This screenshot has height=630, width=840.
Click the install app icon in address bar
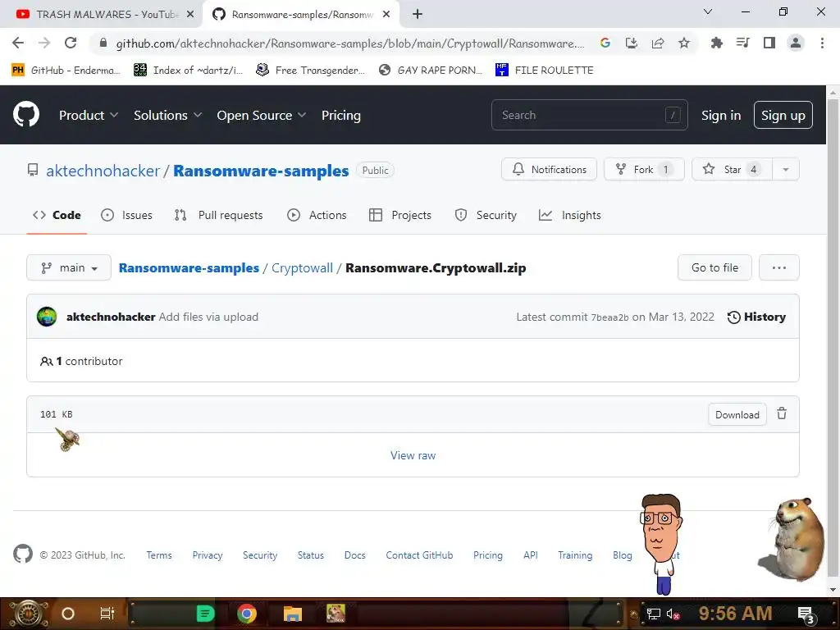pyautogui.click(x=631, y=43)
